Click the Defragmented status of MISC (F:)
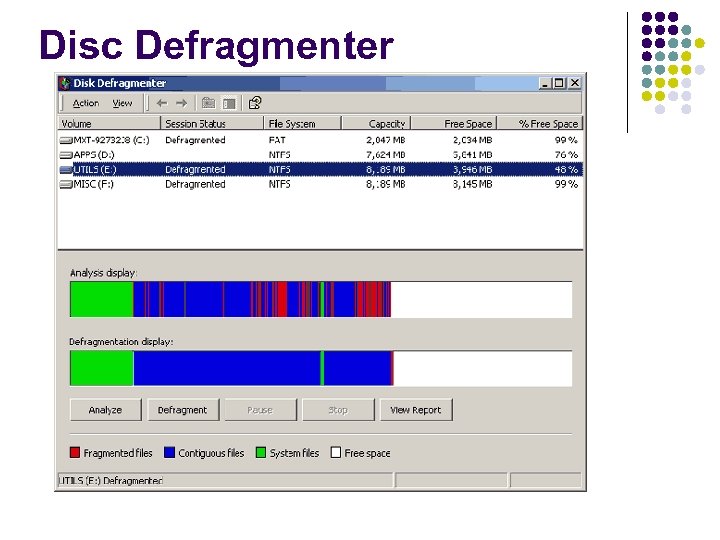Screen dimensions: 720x540 (195, 184)
